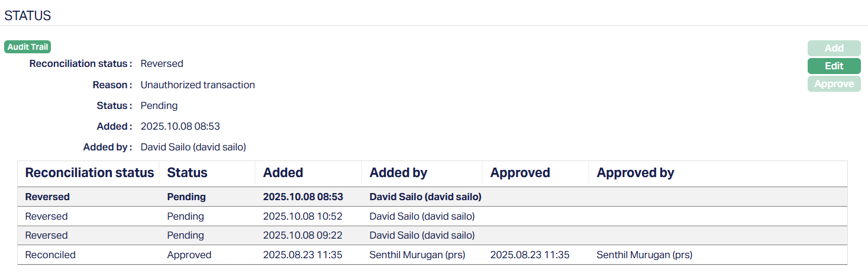Select the row added 2025.10.08 10:52
Screen dimensions: 868x273
(x=302, y=216)
